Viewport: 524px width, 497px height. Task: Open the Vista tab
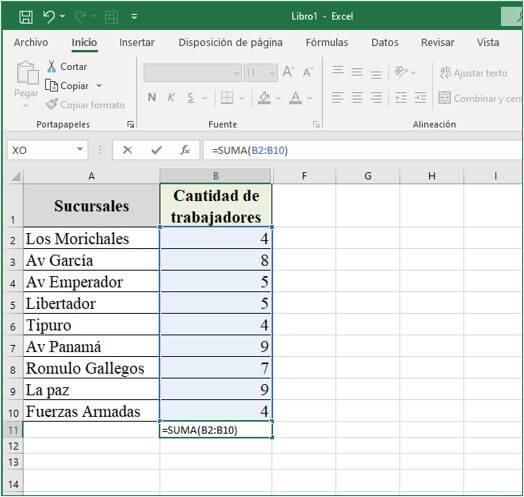pyautogui.click(x=488, y=42)
